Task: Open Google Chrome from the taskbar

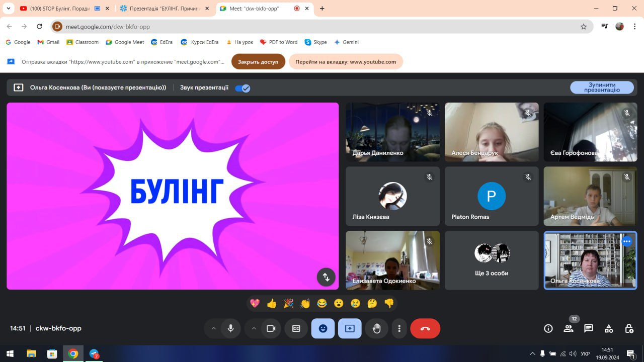Action: pos(73,353)
